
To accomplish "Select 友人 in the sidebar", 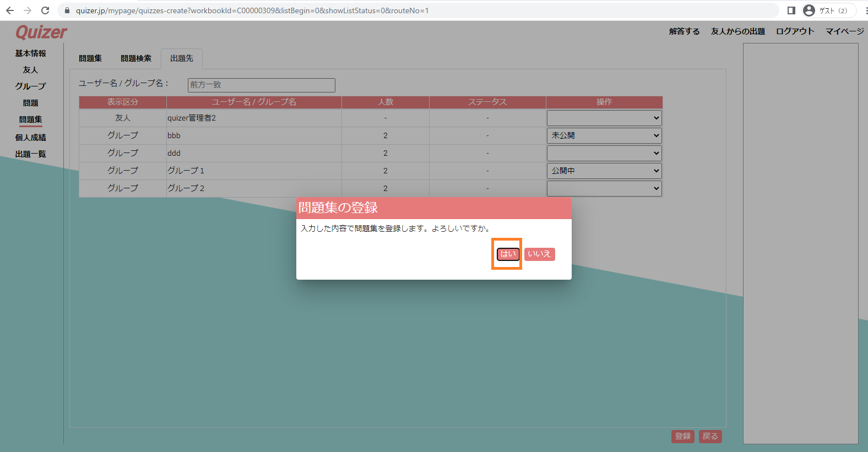I will (x=31, y=70).
